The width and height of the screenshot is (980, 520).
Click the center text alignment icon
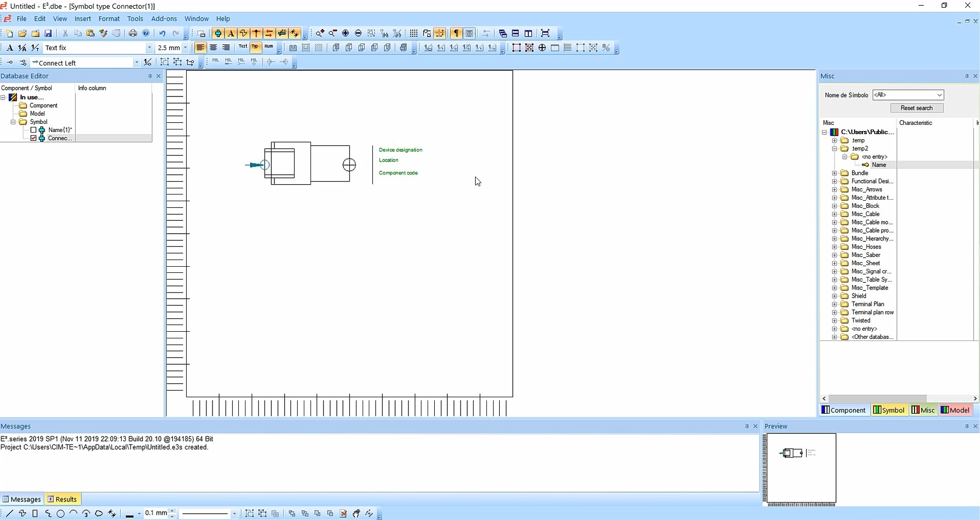[213, 47]
